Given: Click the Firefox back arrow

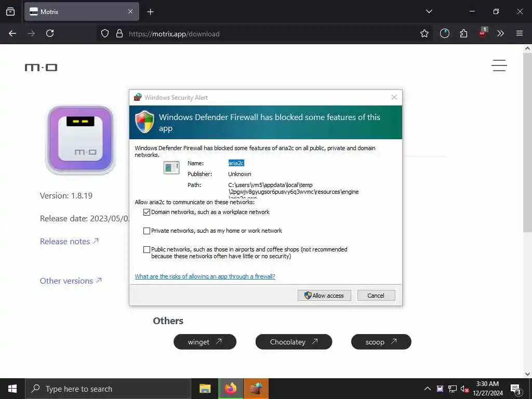Looking at the screenshot, I should pos(12,33).
